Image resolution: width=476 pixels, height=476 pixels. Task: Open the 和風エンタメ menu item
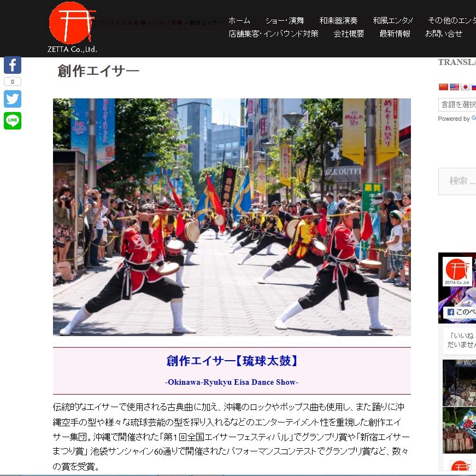(393, 21)
